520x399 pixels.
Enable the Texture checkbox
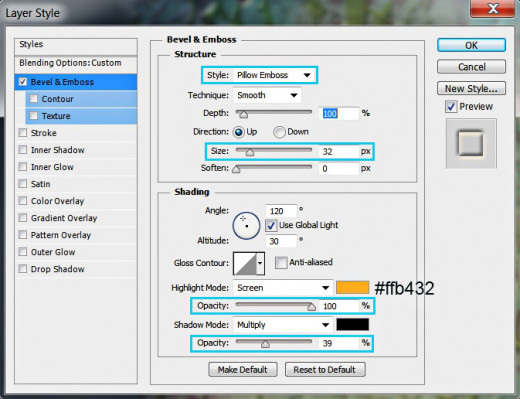pyautogui.click(x=33, y=116)
